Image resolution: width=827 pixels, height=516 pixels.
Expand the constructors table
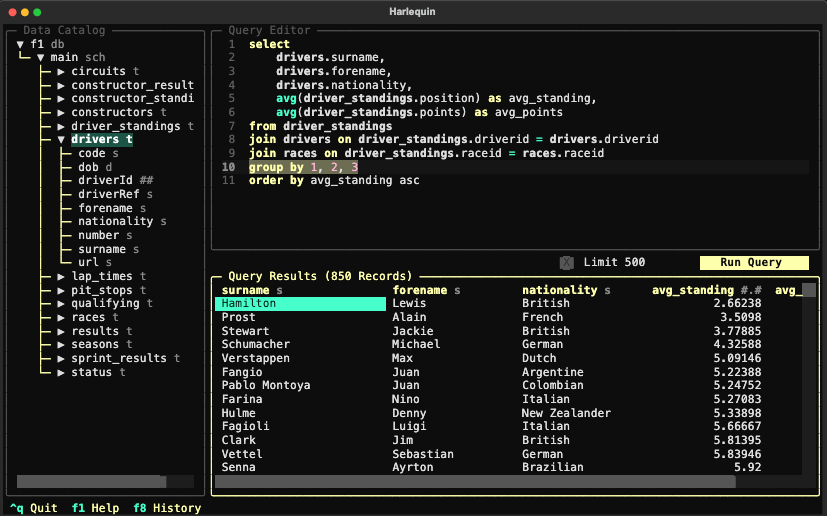coord(61,112)
